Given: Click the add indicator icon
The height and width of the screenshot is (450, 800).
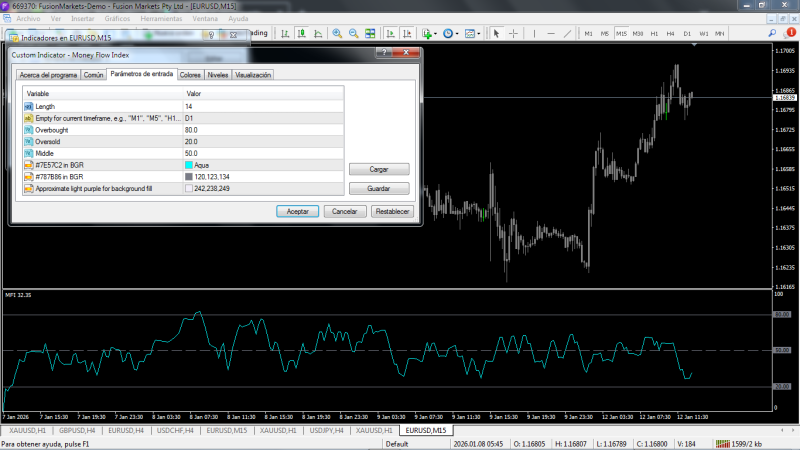Looking at the screenshot, I should tap(427, 34).
